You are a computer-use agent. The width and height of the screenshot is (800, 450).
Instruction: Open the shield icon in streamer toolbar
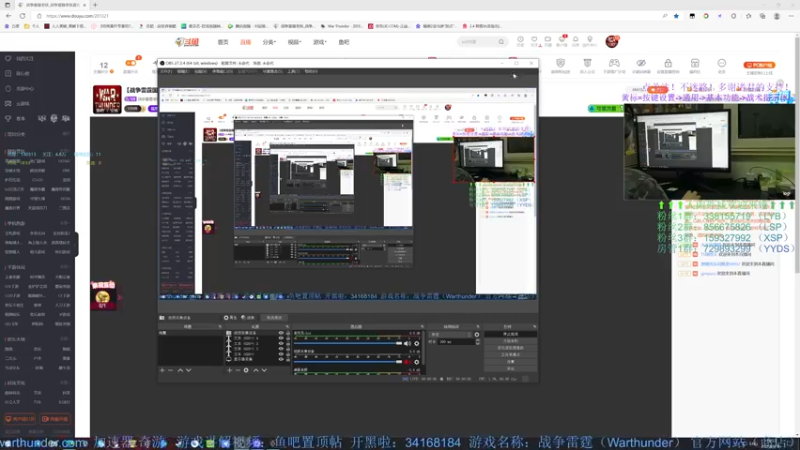coord(560,63)
